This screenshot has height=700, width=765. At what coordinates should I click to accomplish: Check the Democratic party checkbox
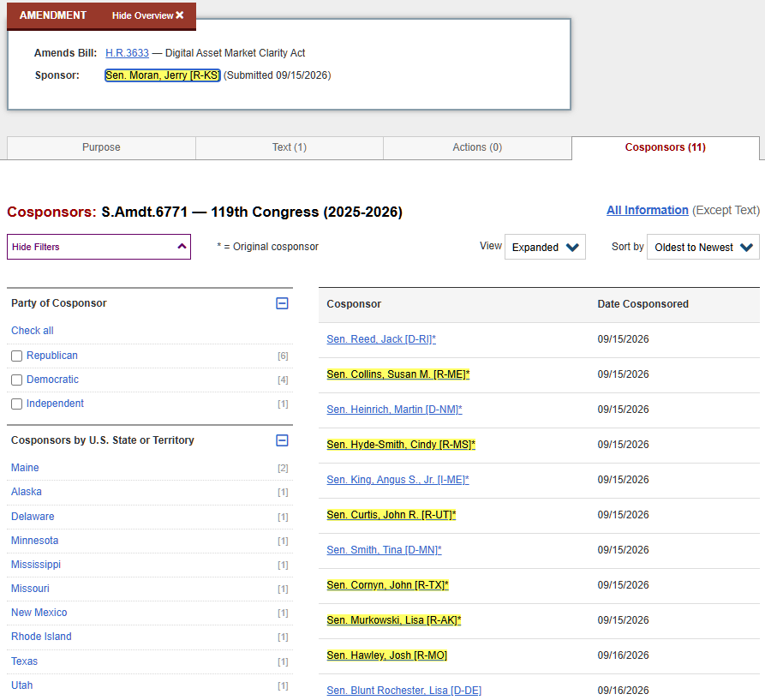click(x=16, y=380)
